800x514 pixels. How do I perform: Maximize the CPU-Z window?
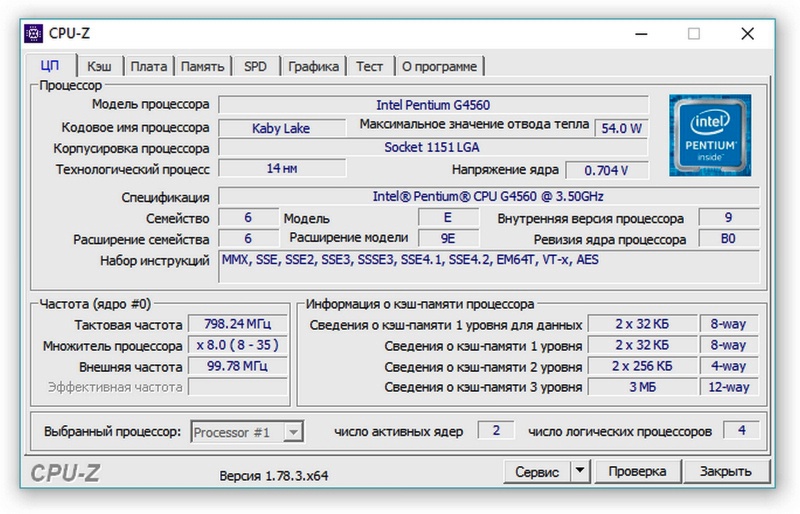pyautogui.click(x=694, y=34)
